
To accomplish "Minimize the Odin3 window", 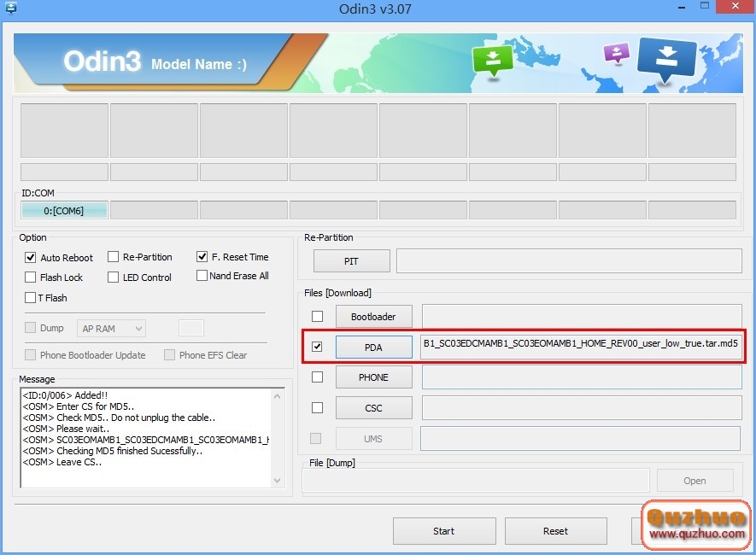I will [x=682, y=7].
